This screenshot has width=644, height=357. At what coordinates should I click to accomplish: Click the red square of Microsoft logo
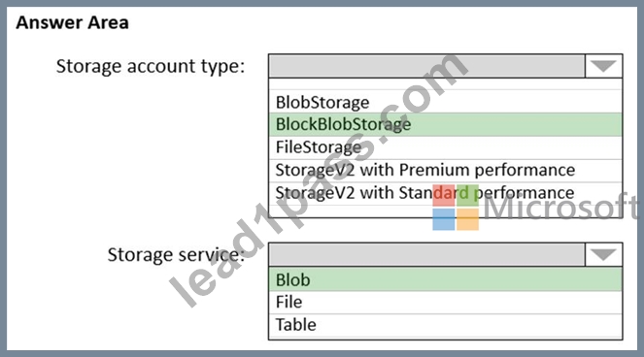pos(444,195)
